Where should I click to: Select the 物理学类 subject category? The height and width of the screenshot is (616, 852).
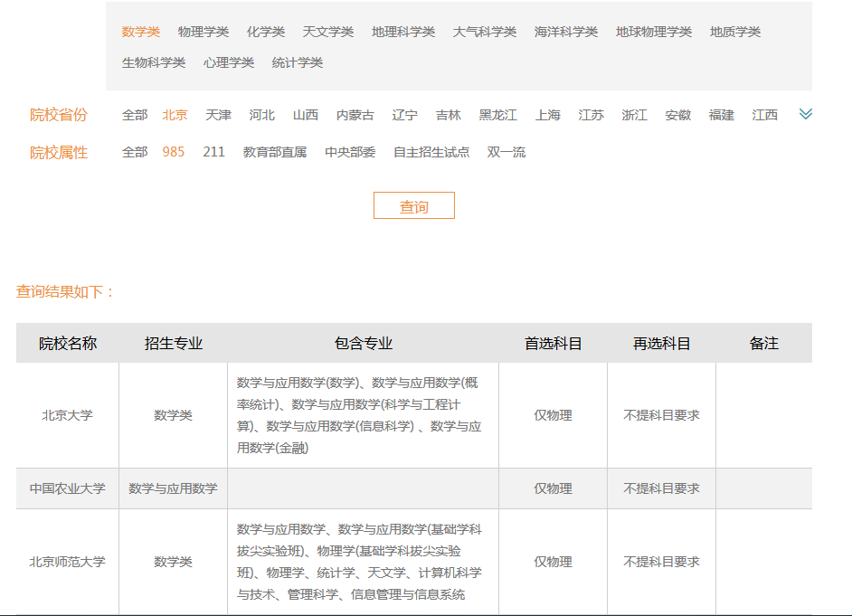pyautogui.click(x=204, y=32)
